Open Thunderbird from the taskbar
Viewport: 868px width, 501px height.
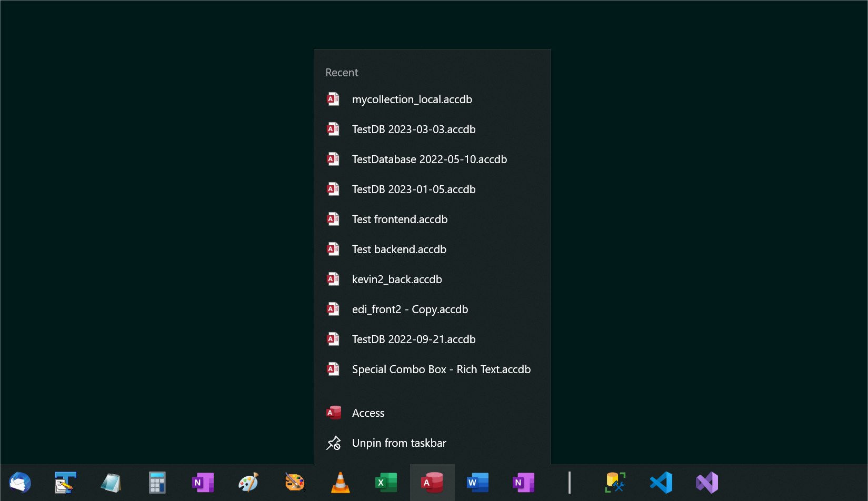[20, 482]
